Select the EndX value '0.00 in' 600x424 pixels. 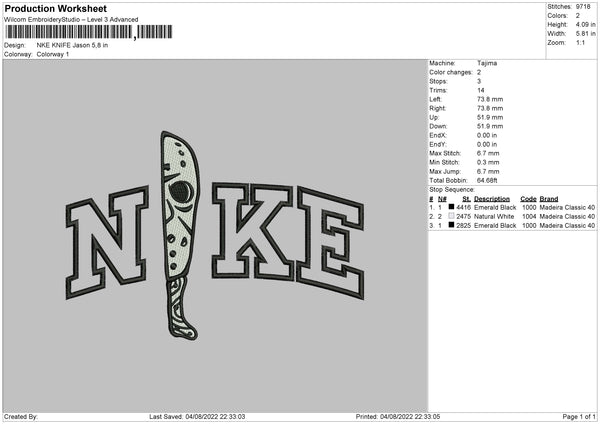tap(487, 135)
